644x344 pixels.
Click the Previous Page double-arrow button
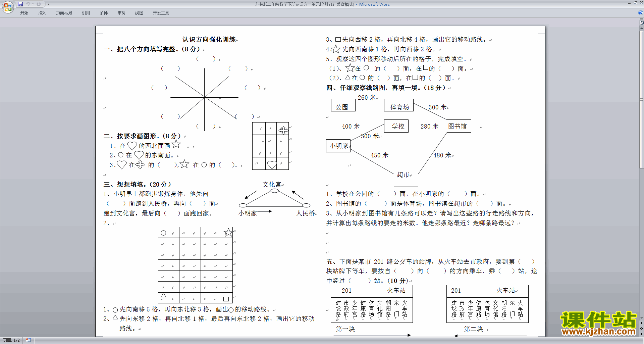(641, 323)
